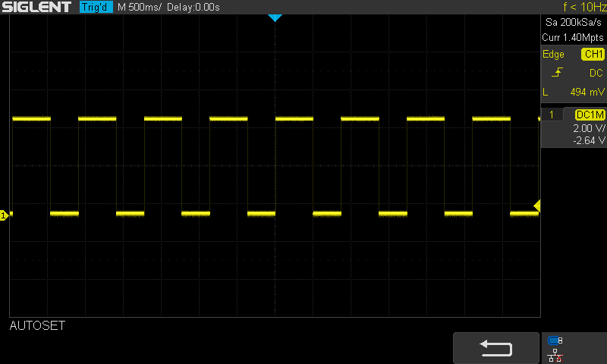Click the rising edge slope icon
The width and height of the screenshot is (607, 364).
(x=558, y=73)
